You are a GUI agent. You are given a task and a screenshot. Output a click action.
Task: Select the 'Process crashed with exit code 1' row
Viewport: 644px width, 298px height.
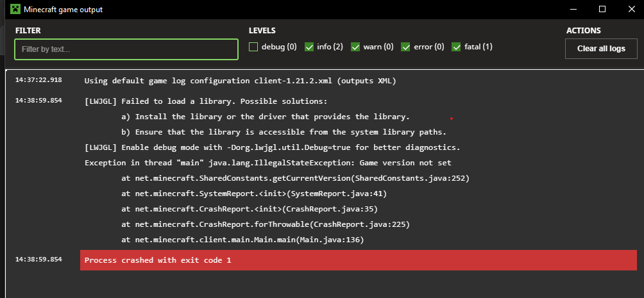click(358, 260)
